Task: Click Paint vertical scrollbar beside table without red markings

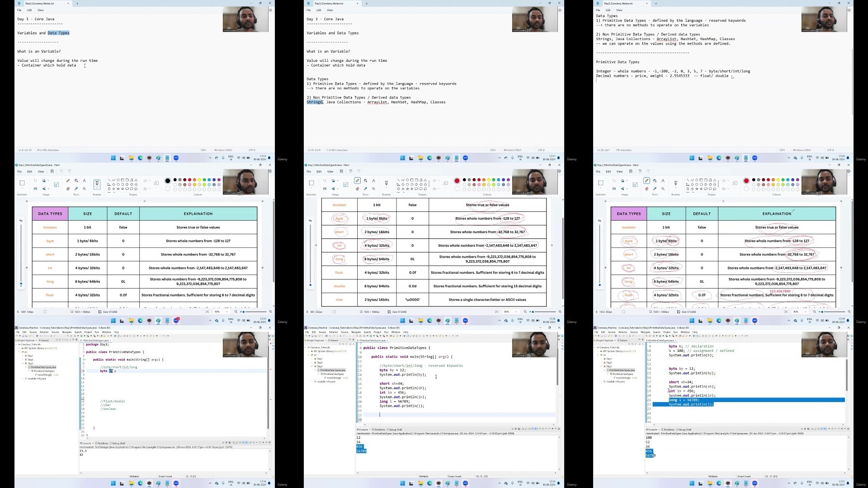Action: (x=273, y=241)
